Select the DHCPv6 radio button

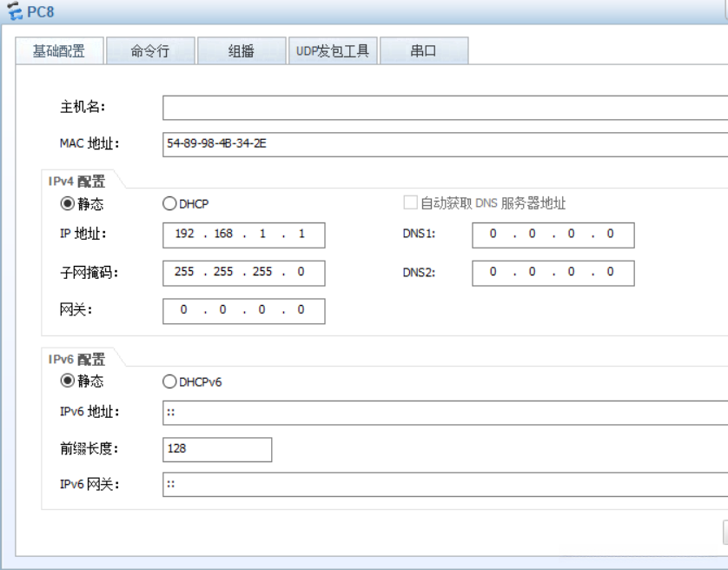[x=169, y=381]
